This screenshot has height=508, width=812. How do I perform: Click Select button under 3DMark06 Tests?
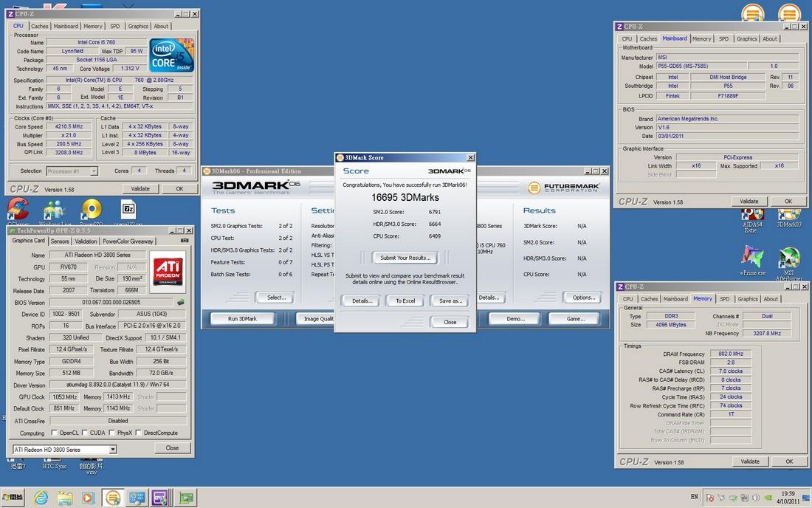(x=275, y=298)
